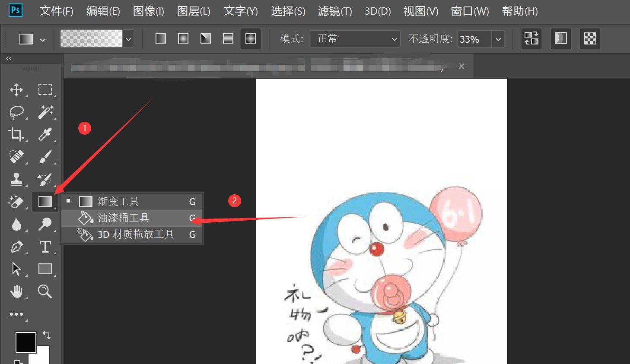Open the 选择(S) menu
630x364 pixels.
288,11
